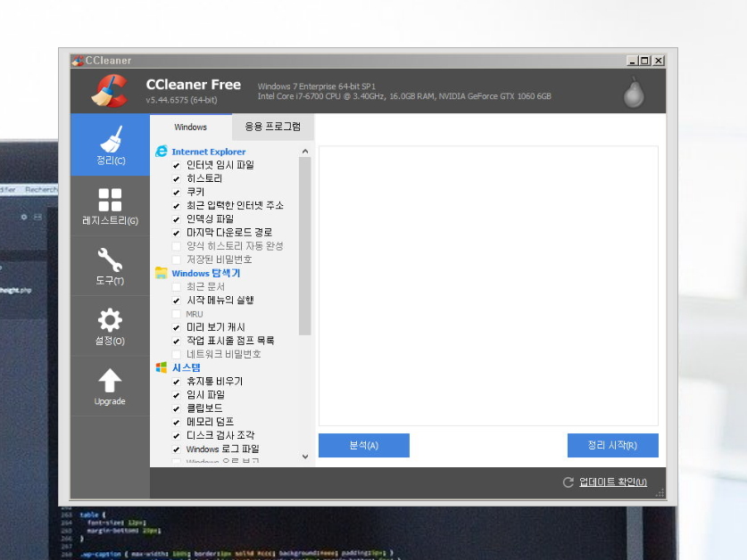
Task: Click the pear icon in header
Action: pos(634,92)
